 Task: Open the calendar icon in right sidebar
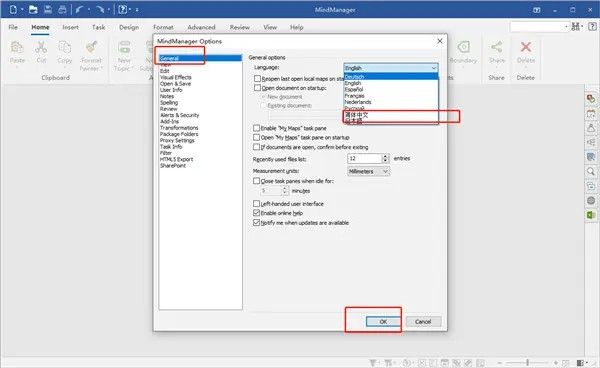pos(591,114)
